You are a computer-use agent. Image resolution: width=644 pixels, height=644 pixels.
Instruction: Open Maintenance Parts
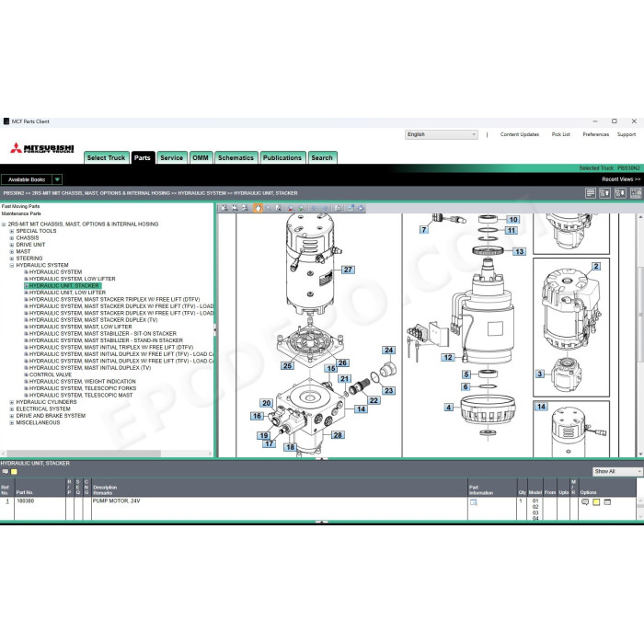(21, 213)
